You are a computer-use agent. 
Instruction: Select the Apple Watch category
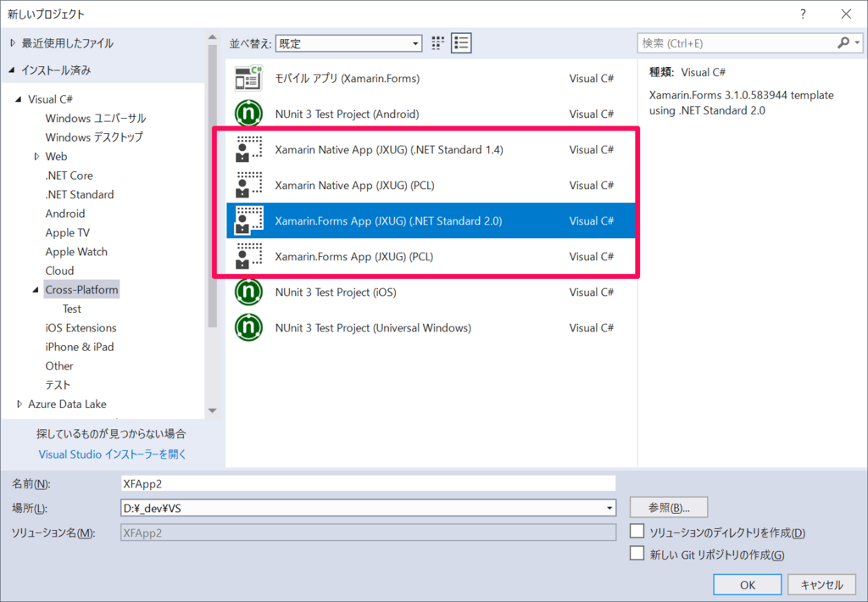coord(76,252)
